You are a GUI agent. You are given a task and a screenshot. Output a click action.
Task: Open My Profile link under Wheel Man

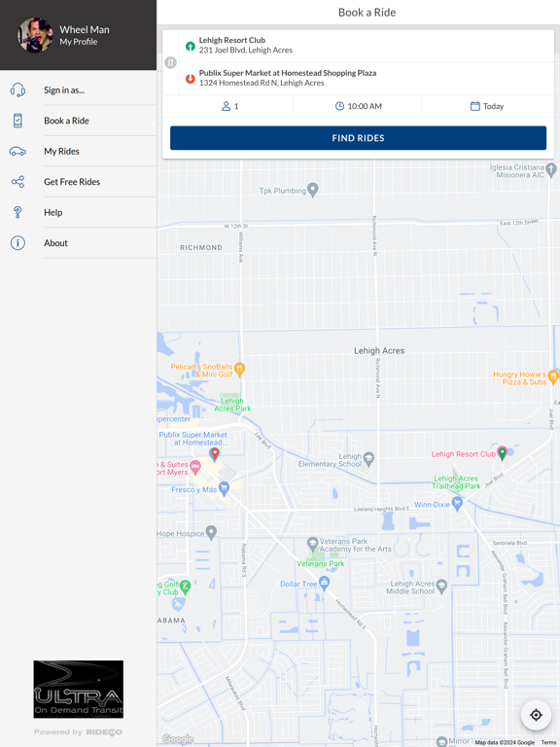(x=79, y=42)
